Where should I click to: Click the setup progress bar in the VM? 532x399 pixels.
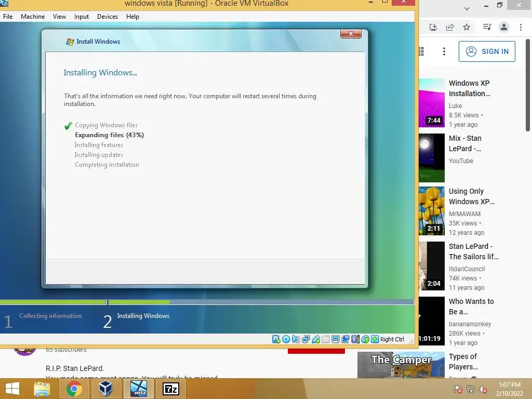[x=207, y=302]
